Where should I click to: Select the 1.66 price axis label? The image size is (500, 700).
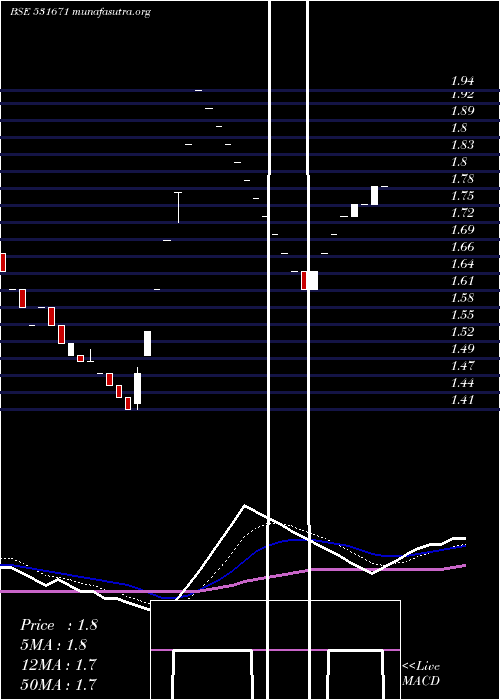462,247
